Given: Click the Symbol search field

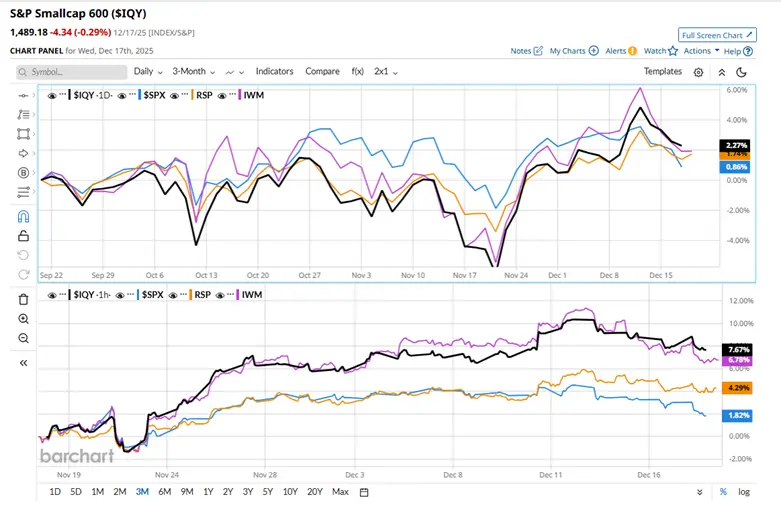Looking at the screenshot, I should tap(72, 72).
